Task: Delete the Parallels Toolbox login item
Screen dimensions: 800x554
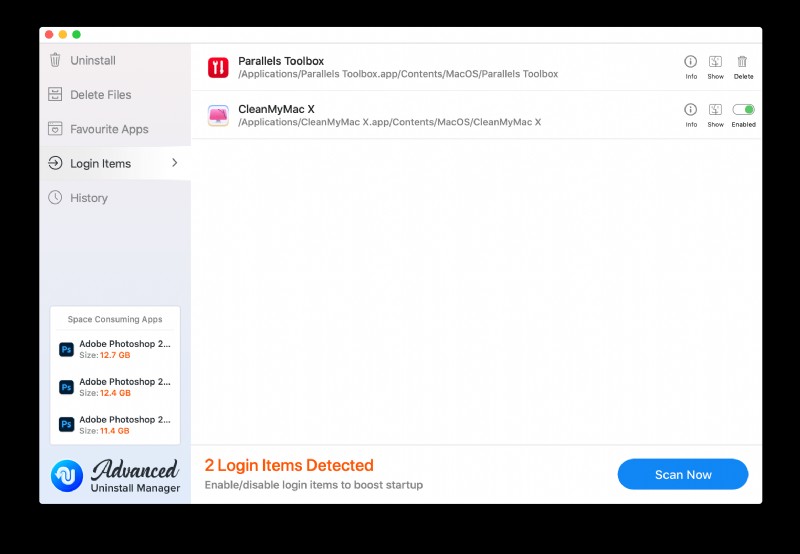Action: (743, 67)
